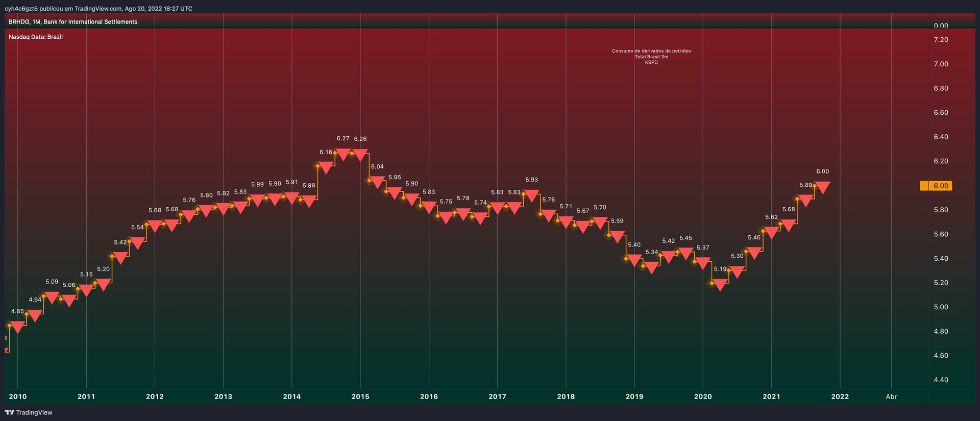Click the triangle marker beneath the 4.85 label
This screenshot has height=421, width=980.
[x=17, y=327]
